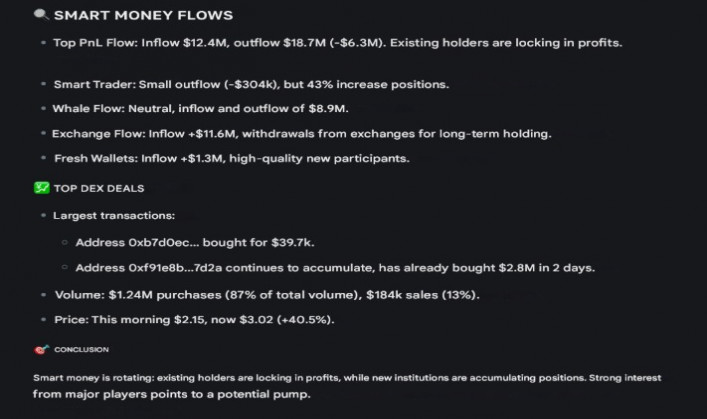Click the Price this morning line
The width and height of the screenshot is (707, 419).
[194, 319]
